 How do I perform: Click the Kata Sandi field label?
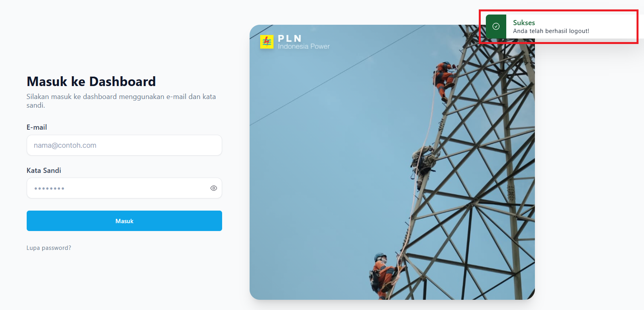click(x=44, y=171)
